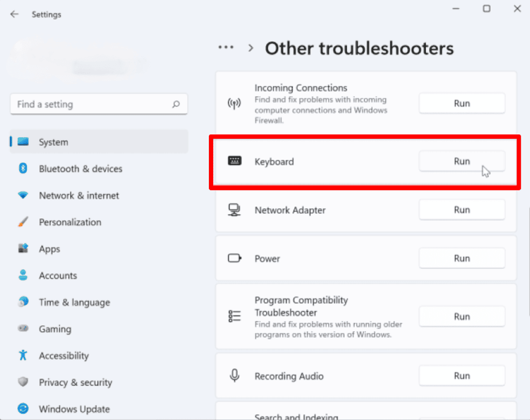Open the breadcrumb three-dots menu
Viewport: 530px width, 420px height.
point(226,47)
